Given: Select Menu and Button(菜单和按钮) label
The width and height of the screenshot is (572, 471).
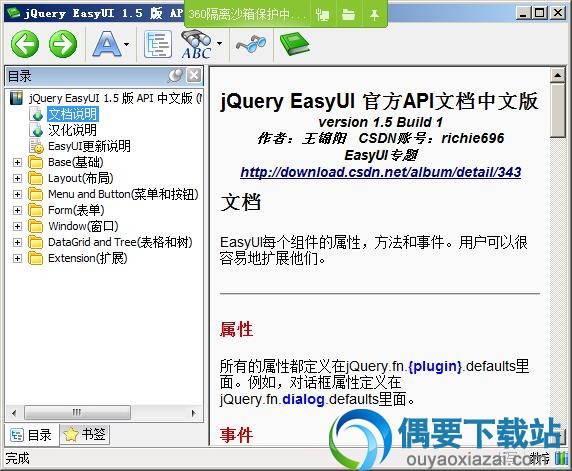Looking at the screenshot, I should [123, 194].
